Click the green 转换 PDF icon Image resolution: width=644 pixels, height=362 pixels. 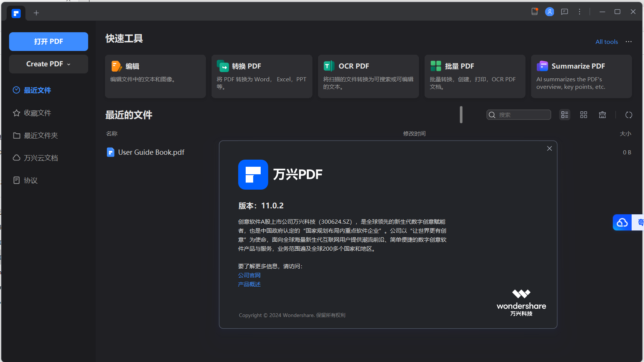pyautogui.click(x=223, y=66)
